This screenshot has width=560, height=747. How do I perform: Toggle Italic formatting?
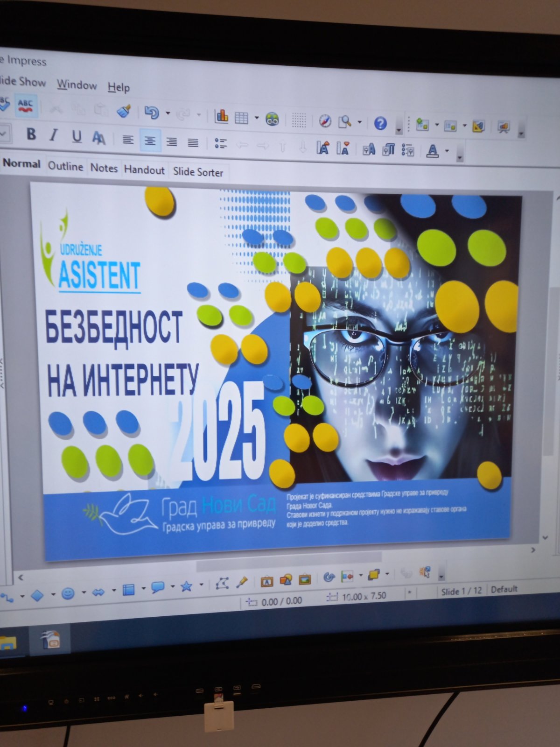point(54,135)
